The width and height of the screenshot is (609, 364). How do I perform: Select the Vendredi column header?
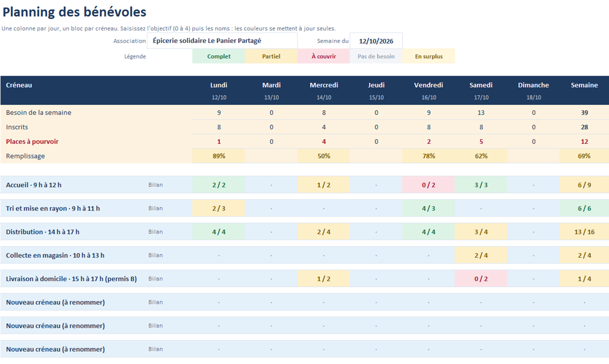click(x=428, y=85)
